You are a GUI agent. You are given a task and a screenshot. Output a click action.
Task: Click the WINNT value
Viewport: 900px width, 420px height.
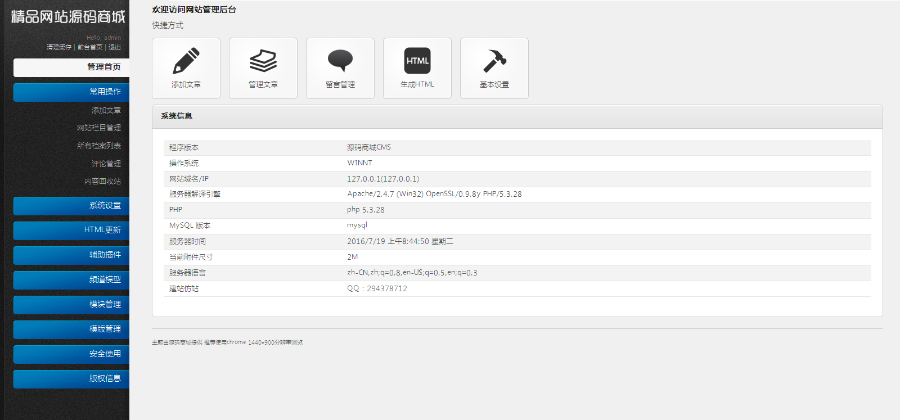[x=360, y=163]
